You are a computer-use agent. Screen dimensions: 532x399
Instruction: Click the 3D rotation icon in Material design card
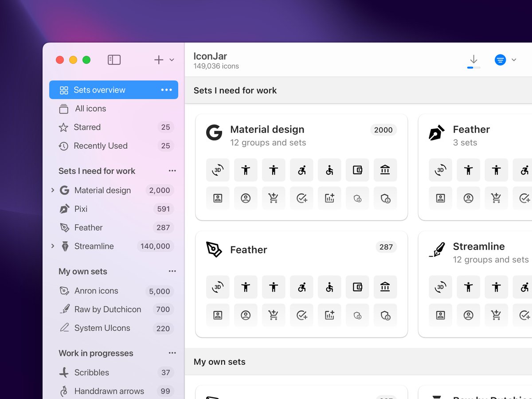[218, 170]
